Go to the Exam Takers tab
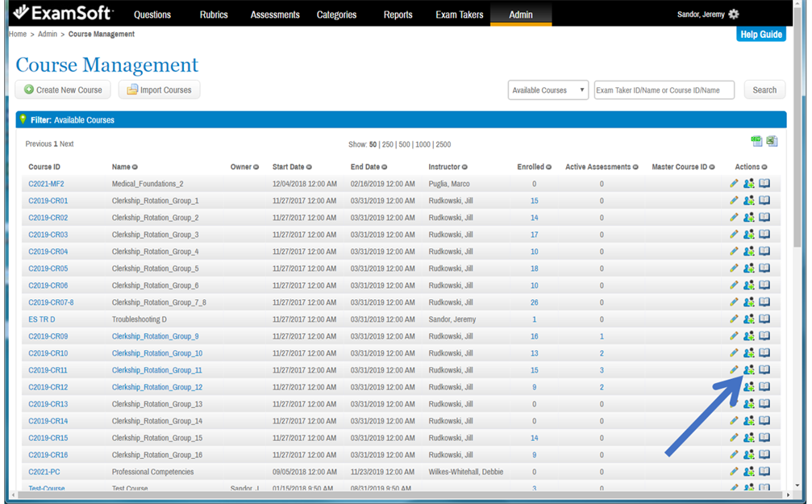This screenshot has height=504, width=812. coord(459,15)
